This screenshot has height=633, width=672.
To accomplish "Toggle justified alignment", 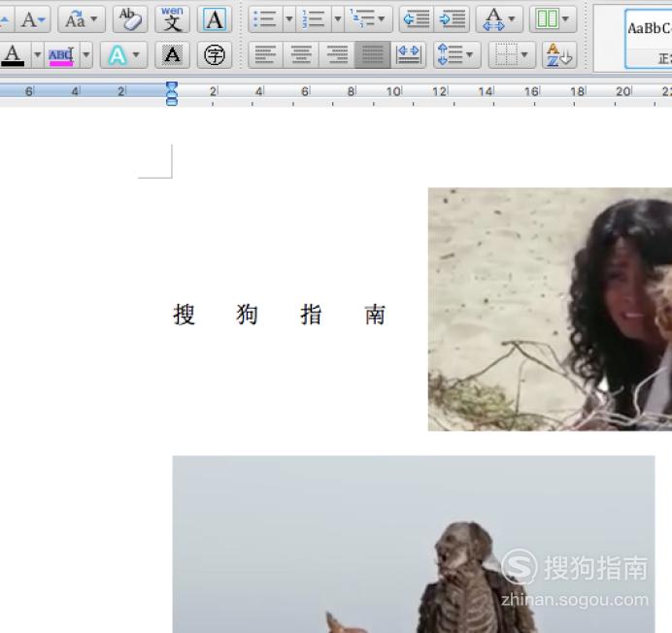I will tap(373, 55).
